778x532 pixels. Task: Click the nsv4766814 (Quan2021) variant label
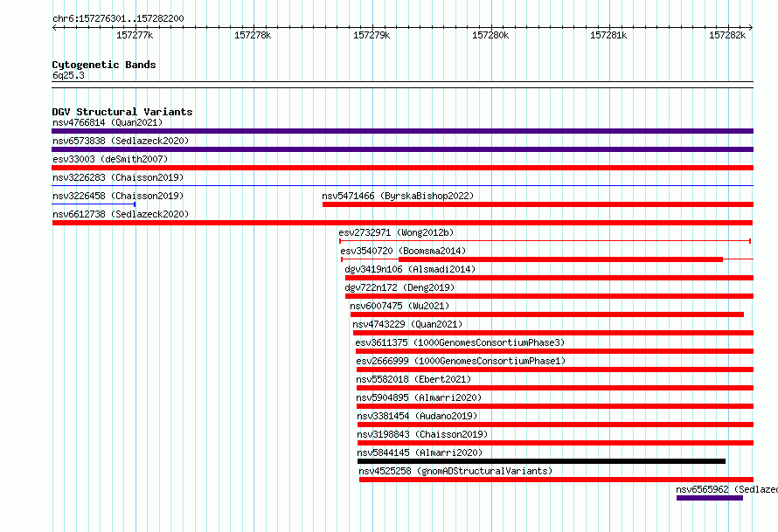coord(108,122)
